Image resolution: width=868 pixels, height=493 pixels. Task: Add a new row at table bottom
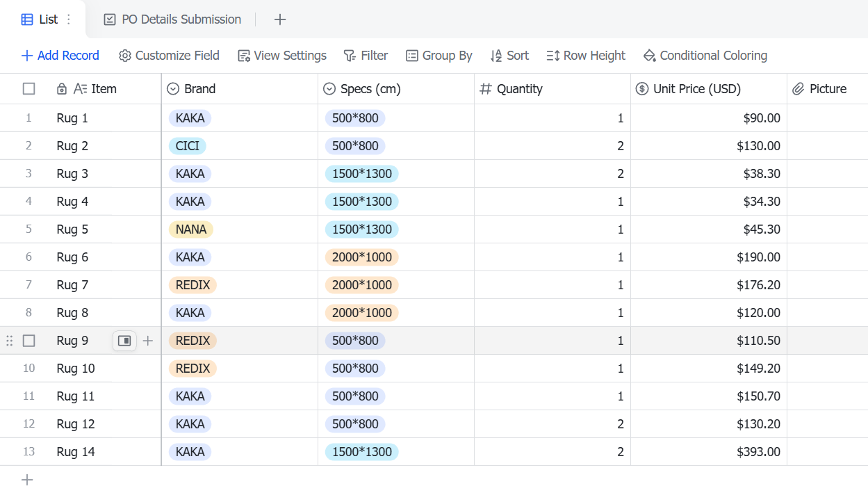click(27, 480)
